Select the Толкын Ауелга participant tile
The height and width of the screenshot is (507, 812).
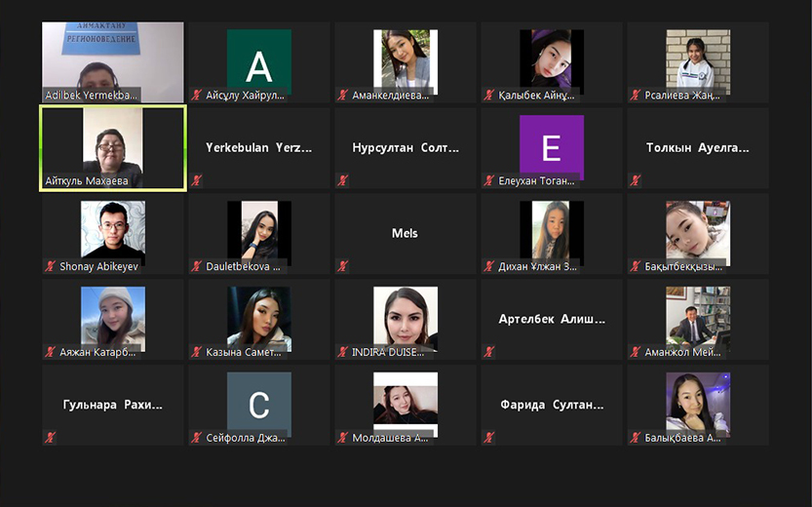698,148
